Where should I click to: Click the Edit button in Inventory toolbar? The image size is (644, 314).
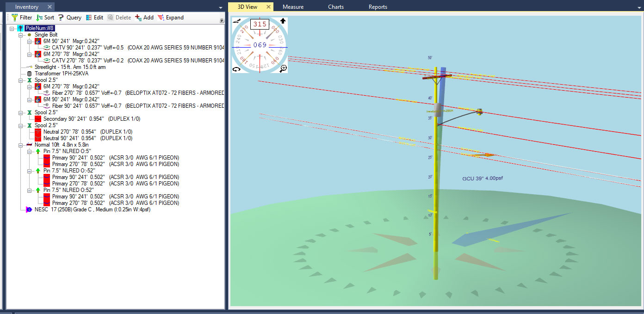click(x=94, y=18)
